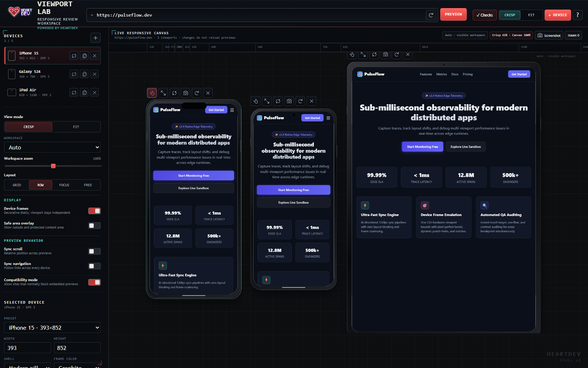588x368 pixels.
Task: Expand the iPhone 15 preview with the resize arrows
Action: (163, 93)
